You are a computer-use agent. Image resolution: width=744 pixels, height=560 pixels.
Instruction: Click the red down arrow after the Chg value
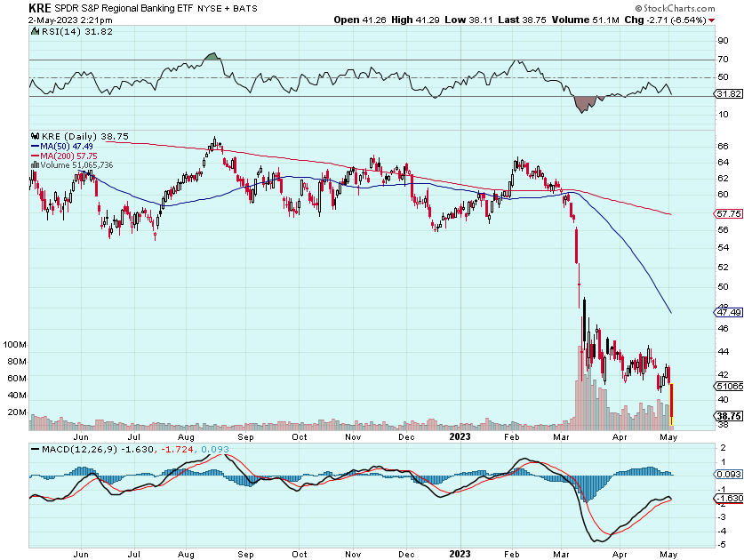tap(711, 20)
